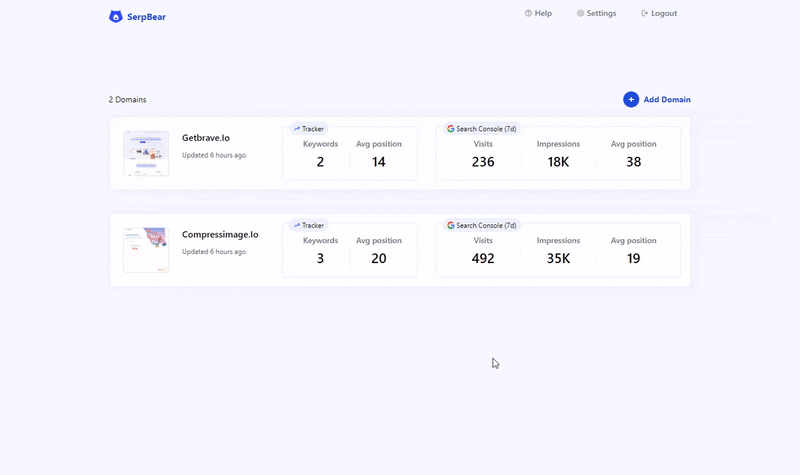The image size is (800, 475).
Task: Click the Search Console avg position 19
Action: tap(634, 258)
